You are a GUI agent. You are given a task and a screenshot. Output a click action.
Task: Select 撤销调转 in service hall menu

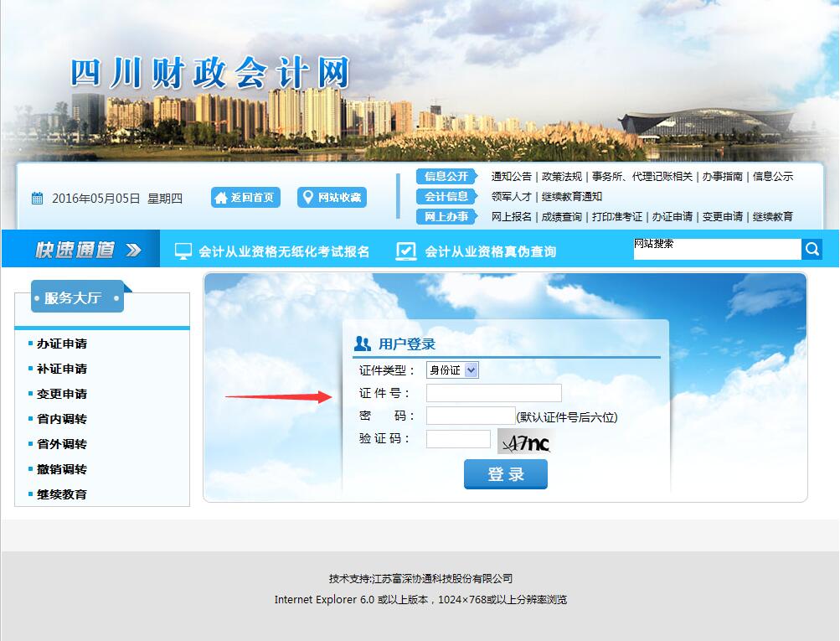click(x=62, y=469)
